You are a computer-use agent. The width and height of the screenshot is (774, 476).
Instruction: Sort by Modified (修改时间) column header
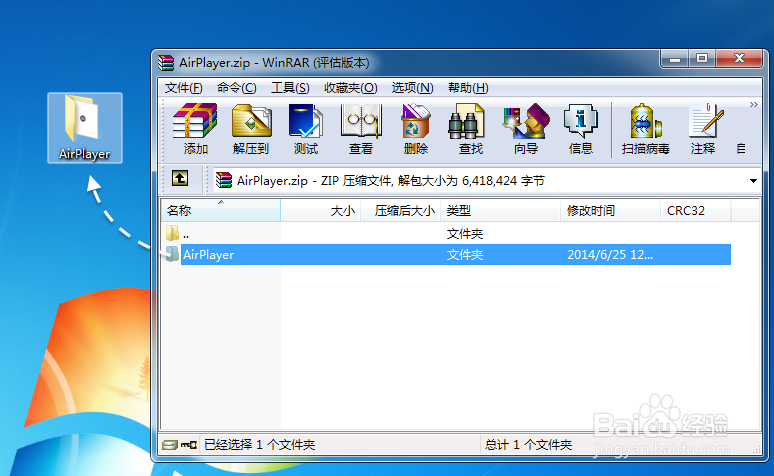pyautogui.click(x=610, y=211)
